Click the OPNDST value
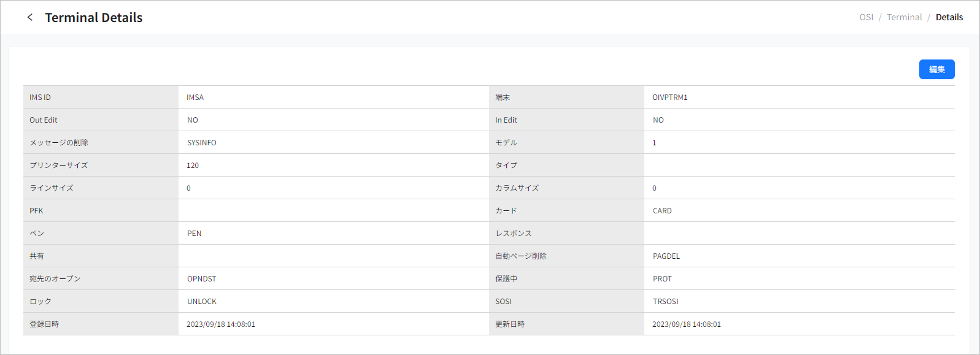The width and height of the screenshot is (980, 355). (x=201, y=279)
